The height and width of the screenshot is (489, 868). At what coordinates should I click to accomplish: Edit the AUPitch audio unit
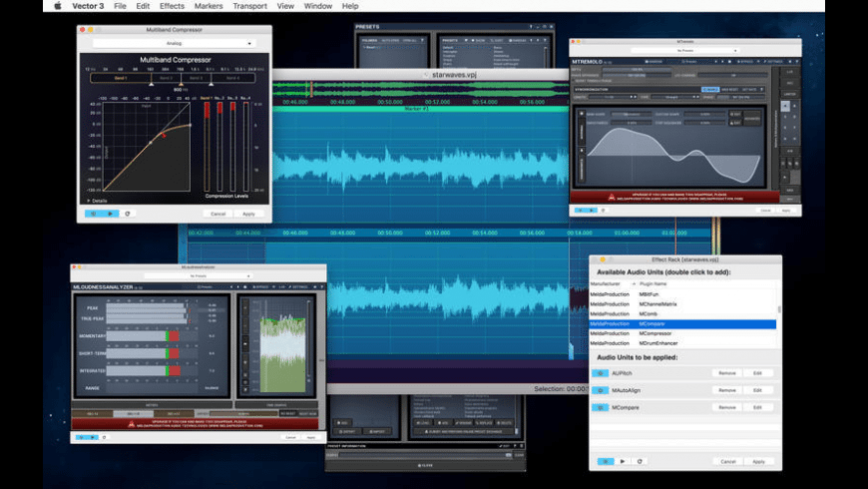pyautogui.click(x=757, y=373)
